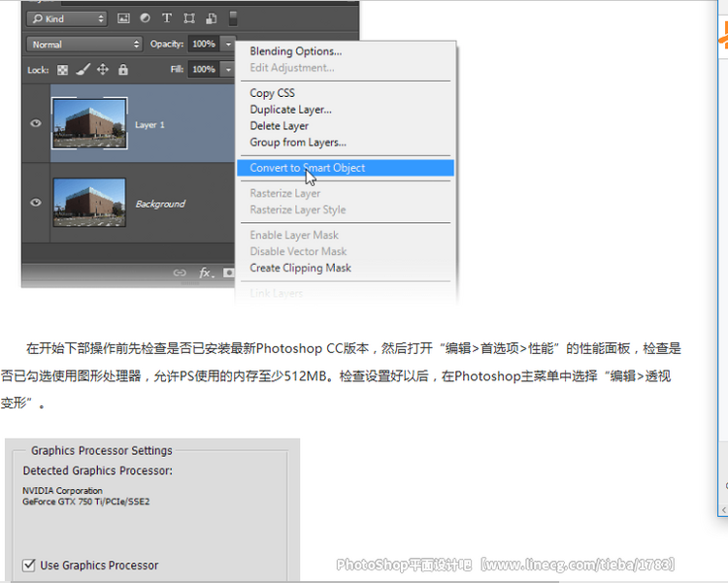The image size is (728, 583).
Task: Toggle Use Graphics Processor checkbox
Action: tap(29, 565)
